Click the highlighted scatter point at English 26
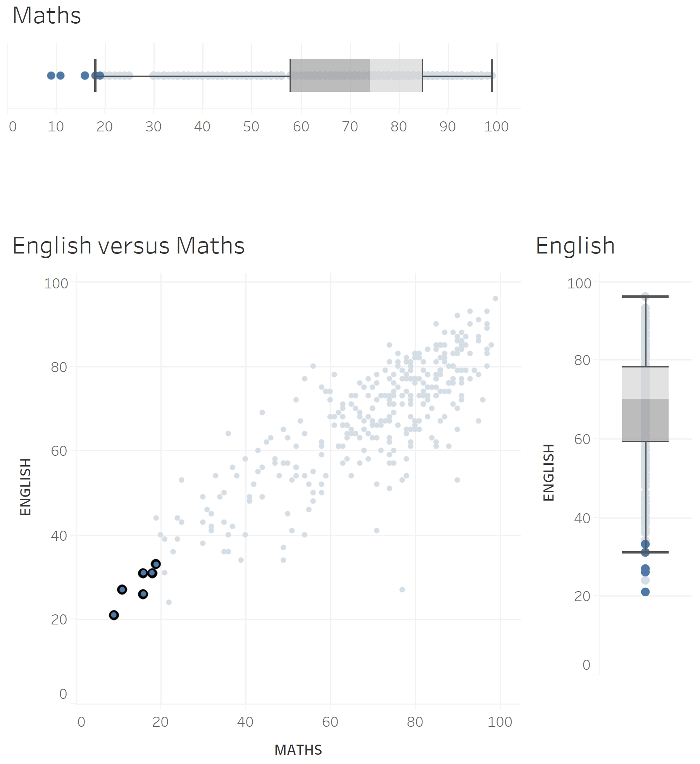The image size is (700, 764). (143, 594)
